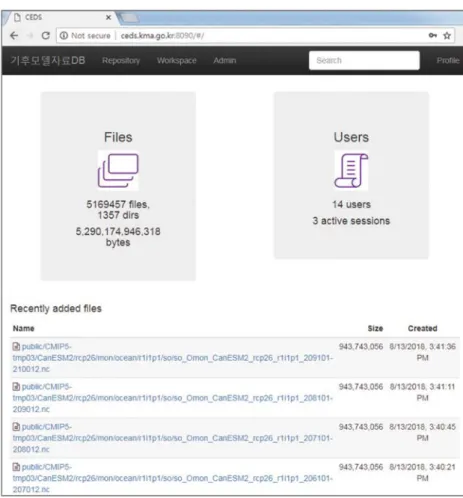Click file icon of the 209101-210012.nc row
Viewport: 463px width, 498px height.
coord(16,347)
